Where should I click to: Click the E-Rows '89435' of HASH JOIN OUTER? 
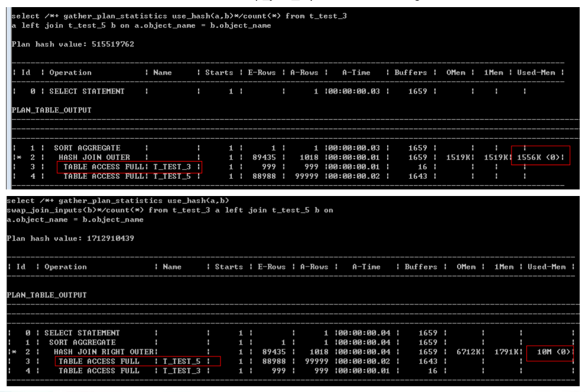pos(264,158)
